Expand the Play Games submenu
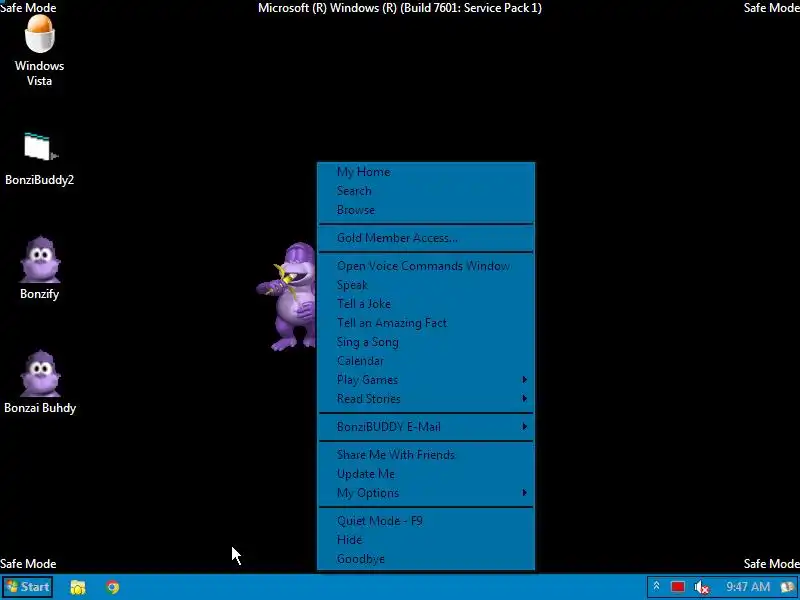 point(426,380)
